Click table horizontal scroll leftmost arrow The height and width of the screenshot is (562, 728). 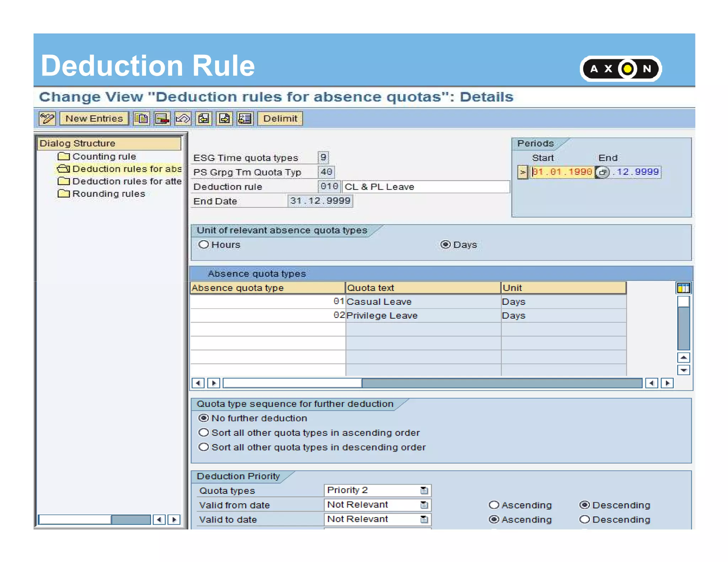click(198, 383)
